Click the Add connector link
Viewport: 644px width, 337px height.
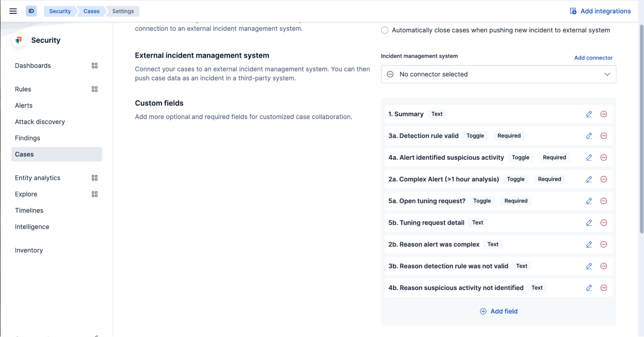click(593, 58)
